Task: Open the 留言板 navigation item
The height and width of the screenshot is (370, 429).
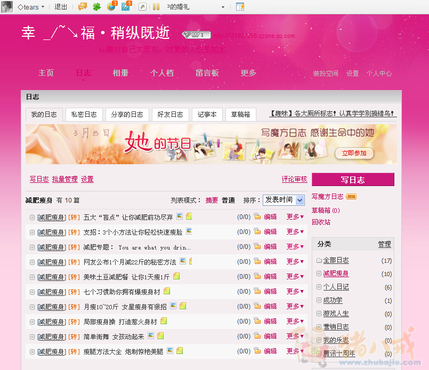Action: point(207,73)
